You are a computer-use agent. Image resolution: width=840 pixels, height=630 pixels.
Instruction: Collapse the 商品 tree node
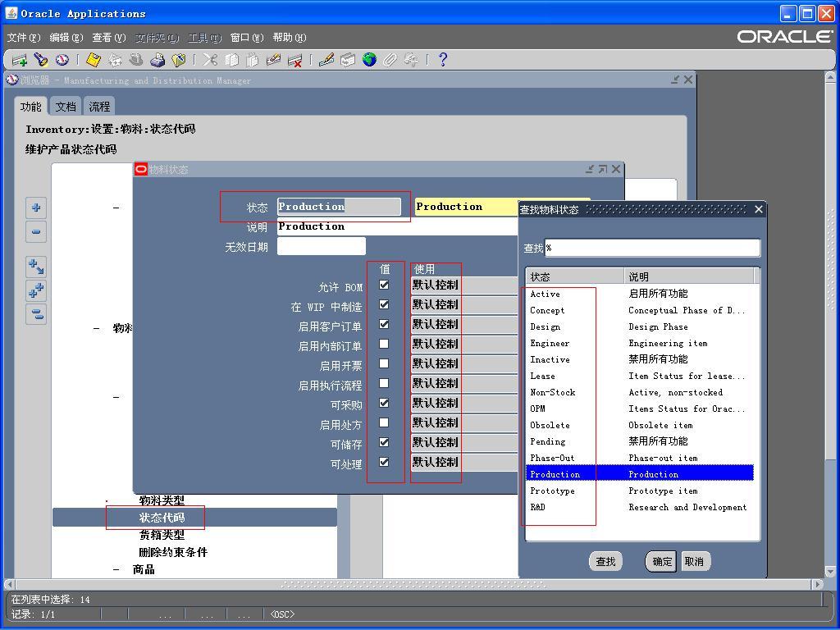point(116,569)
